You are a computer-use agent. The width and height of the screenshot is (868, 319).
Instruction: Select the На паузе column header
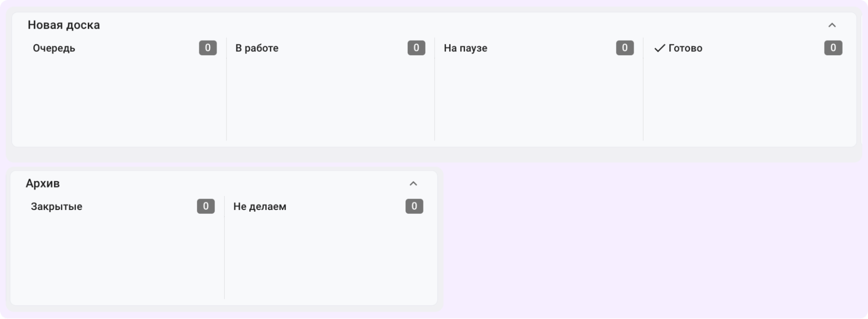click(x=465, y=48)
